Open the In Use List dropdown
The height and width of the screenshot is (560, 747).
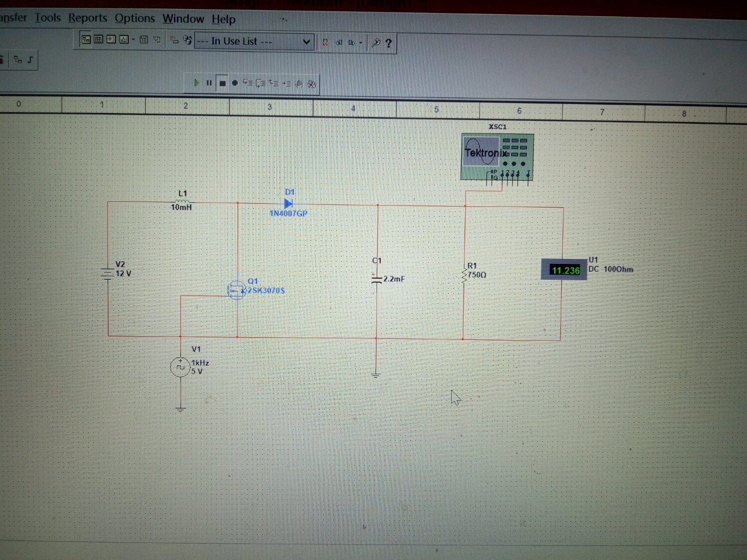[254, 41]
